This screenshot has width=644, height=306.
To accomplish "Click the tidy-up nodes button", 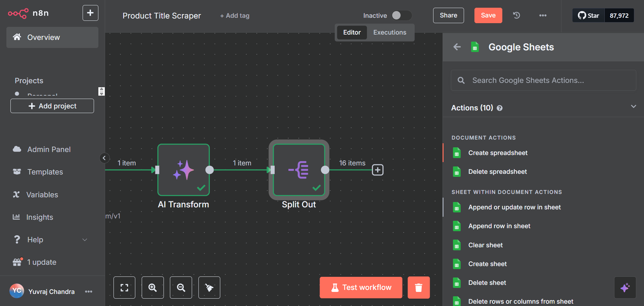I will point(210,288).
